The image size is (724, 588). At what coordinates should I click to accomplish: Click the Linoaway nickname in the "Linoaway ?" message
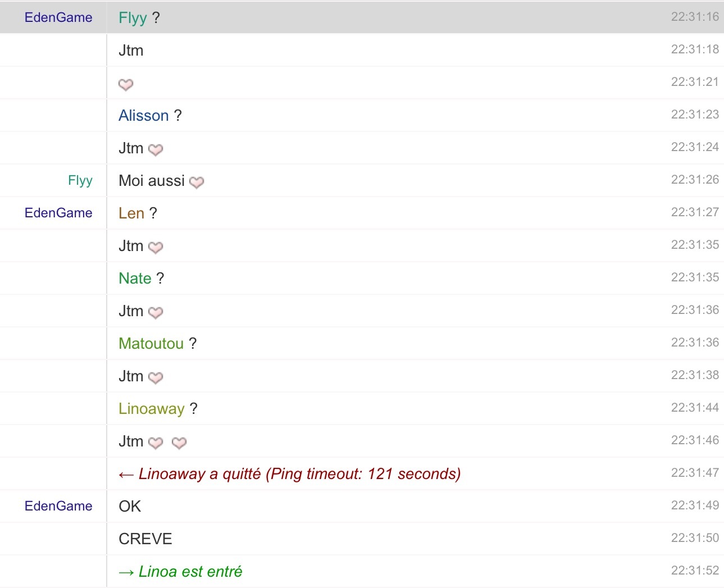[x=152, y=409]
